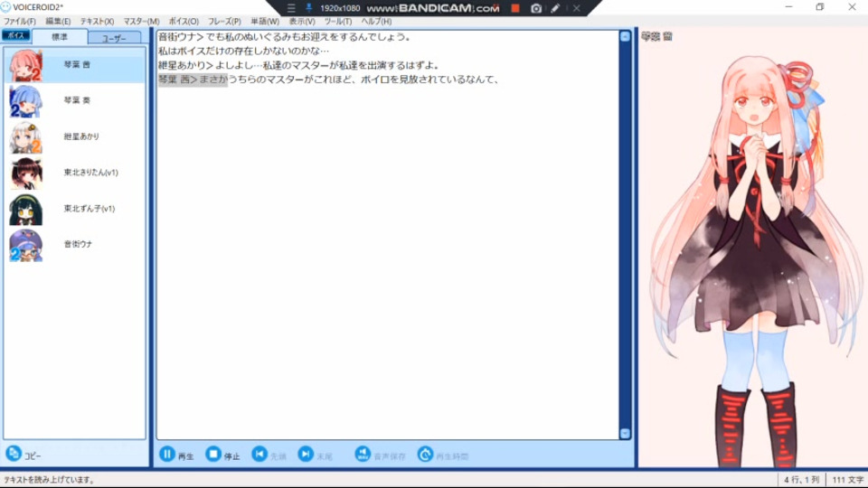Click the Bandicam pencil draw icon

pos(555,8)
